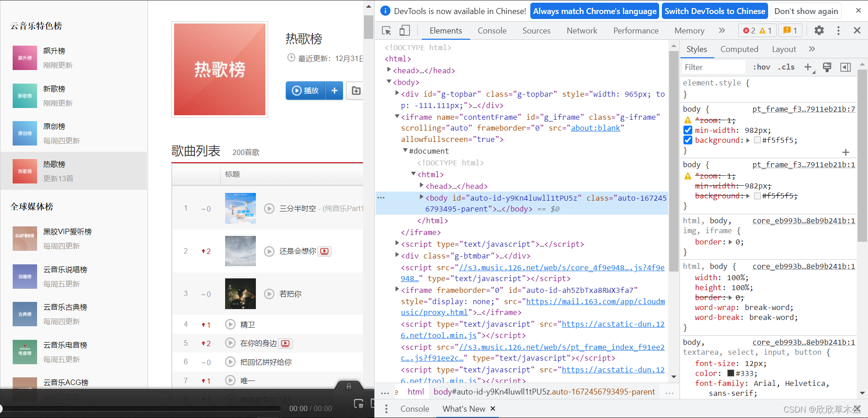Show more Styles sidebar tabs
Viewport: 868px width, 418px height.
[812, 49]
